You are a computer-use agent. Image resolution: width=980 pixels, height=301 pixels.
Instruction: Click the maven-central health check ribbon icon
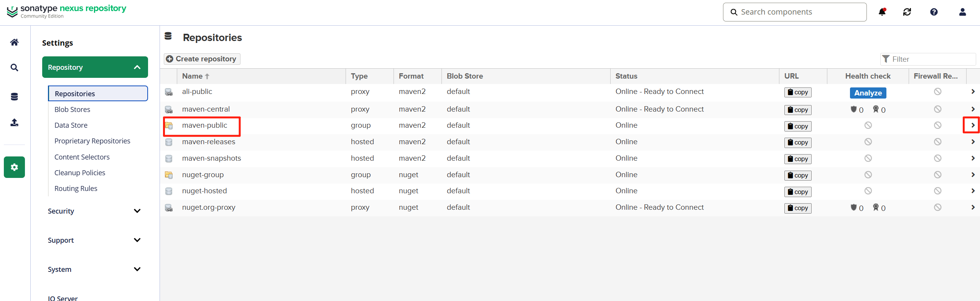pyautogui.click(x=876, y=109)
